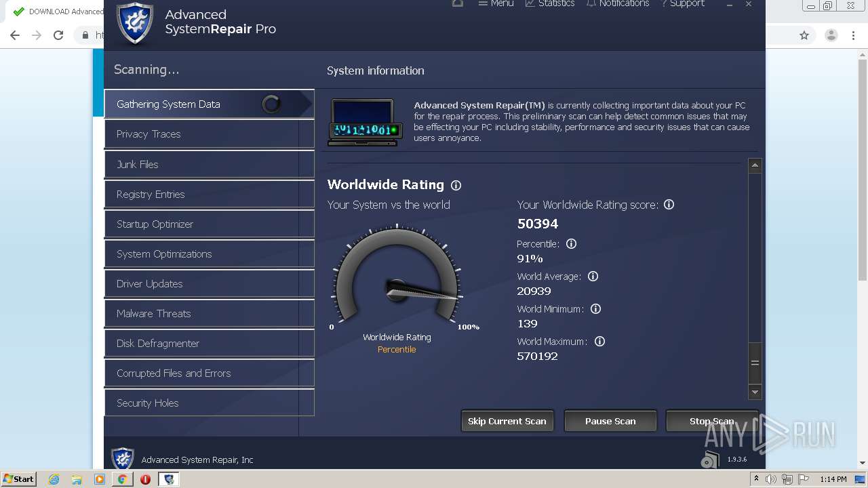Image resolution: width=868 pixels, height=488 pixels.
Task: Click the Stop Scan button
Action: click(711, 421)
